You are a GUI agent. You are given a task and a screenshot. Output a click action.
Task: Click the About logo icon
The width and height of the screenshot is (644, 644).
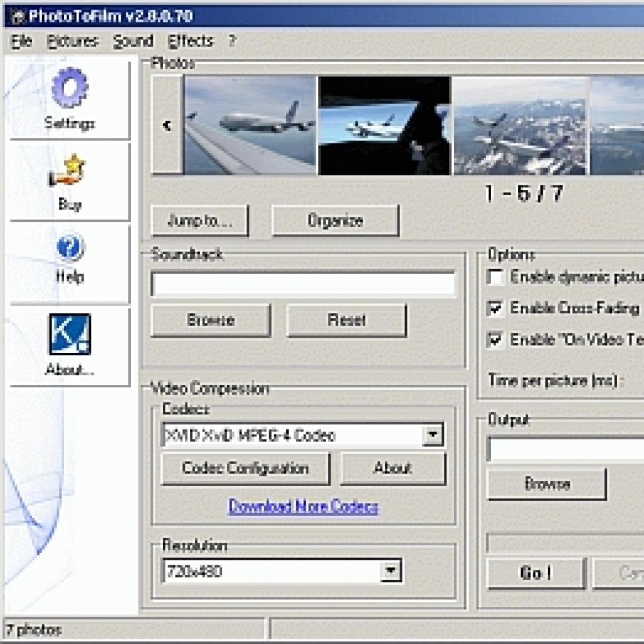(x=70, y=334)
